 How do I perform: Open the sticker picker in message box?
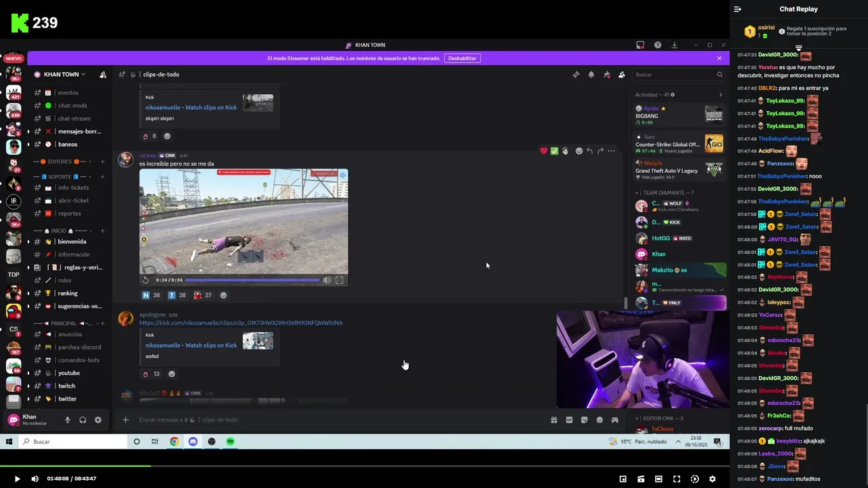pyautogui.click(x=585, y=420)
